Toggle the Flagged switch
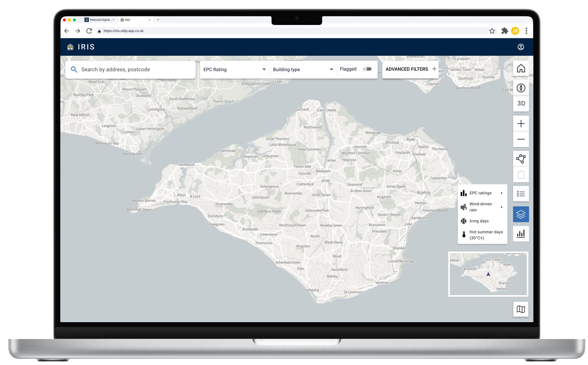 click(x=367, y=69)
